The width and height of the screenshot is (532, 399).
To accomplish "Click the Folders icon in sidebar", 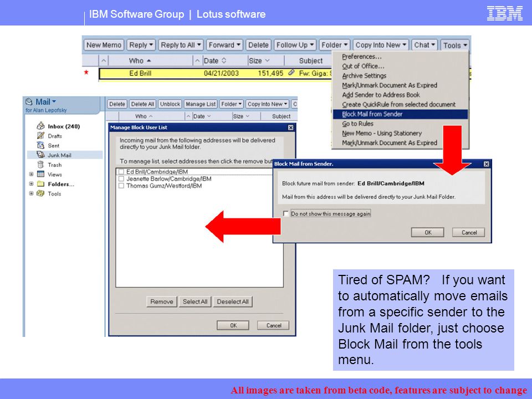I will (40, 184).
